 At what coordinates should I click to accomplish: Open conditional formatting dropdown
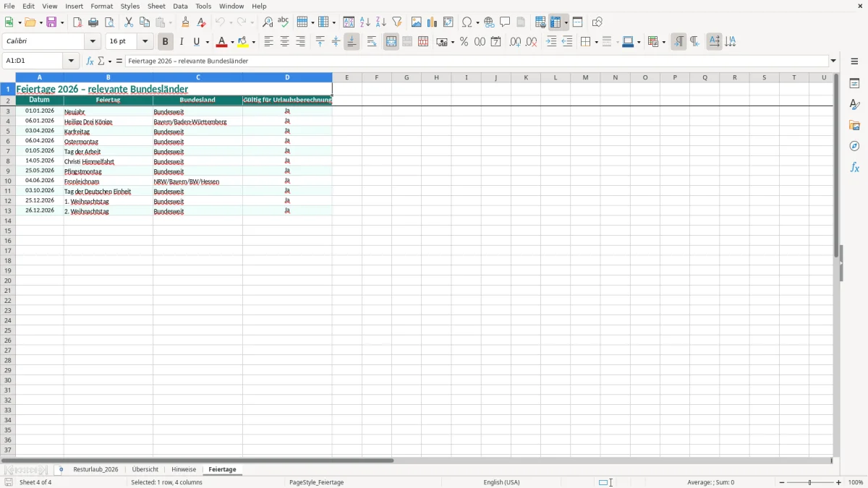pyautogui.click(x=663, y=42)
